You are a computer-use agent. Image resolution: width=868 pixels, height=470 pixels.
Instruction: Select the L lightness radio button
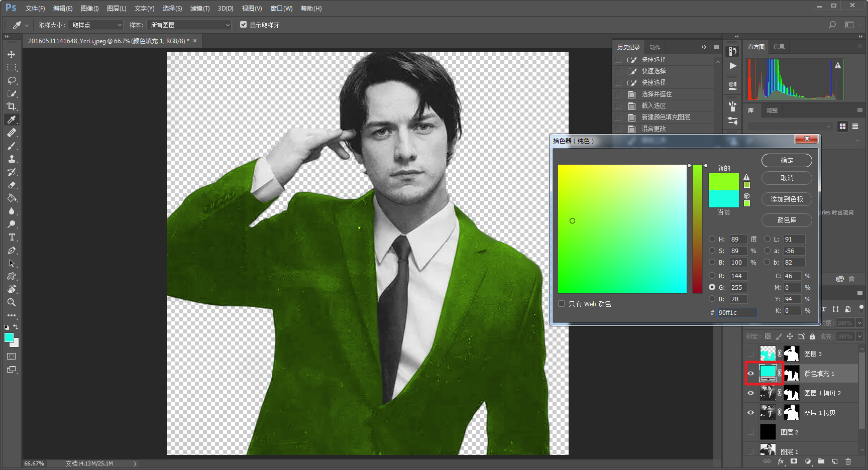tap(767, 239)
